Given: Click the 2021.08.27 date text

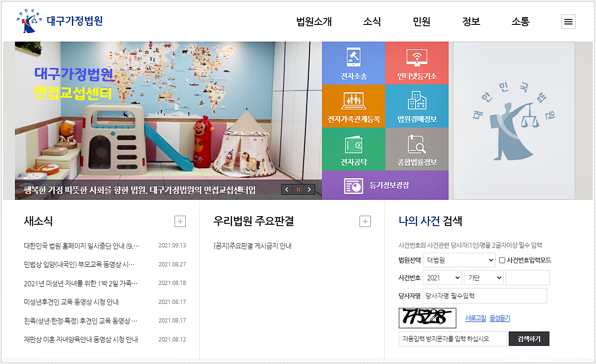Looking at the screenshot, I should click(x=172, y=265).
